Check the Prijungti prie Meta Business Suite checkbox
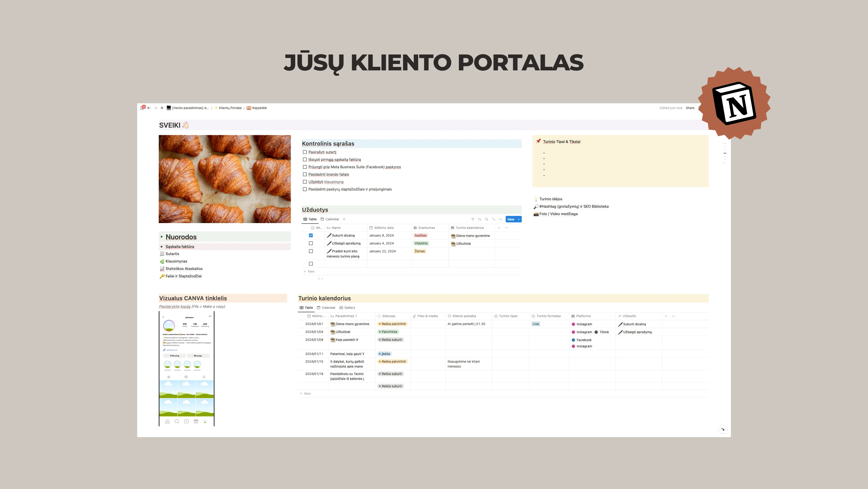 tap(305, 167)
